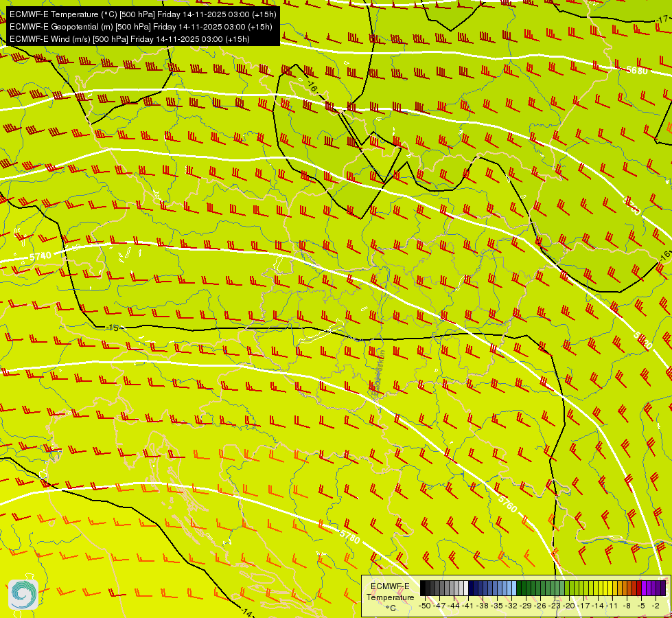
Task: Click the -32 value on the temperature legend
Action: tap(511, 606)
